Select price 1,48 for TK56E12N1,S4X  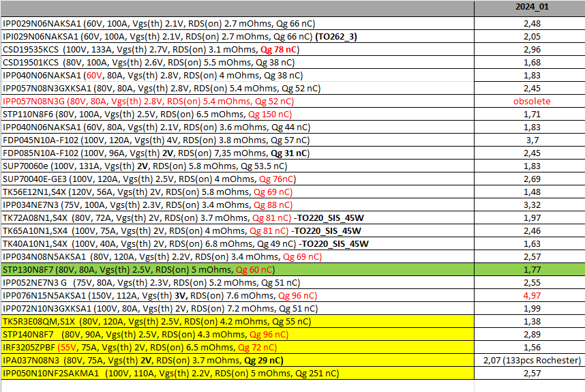529,192
